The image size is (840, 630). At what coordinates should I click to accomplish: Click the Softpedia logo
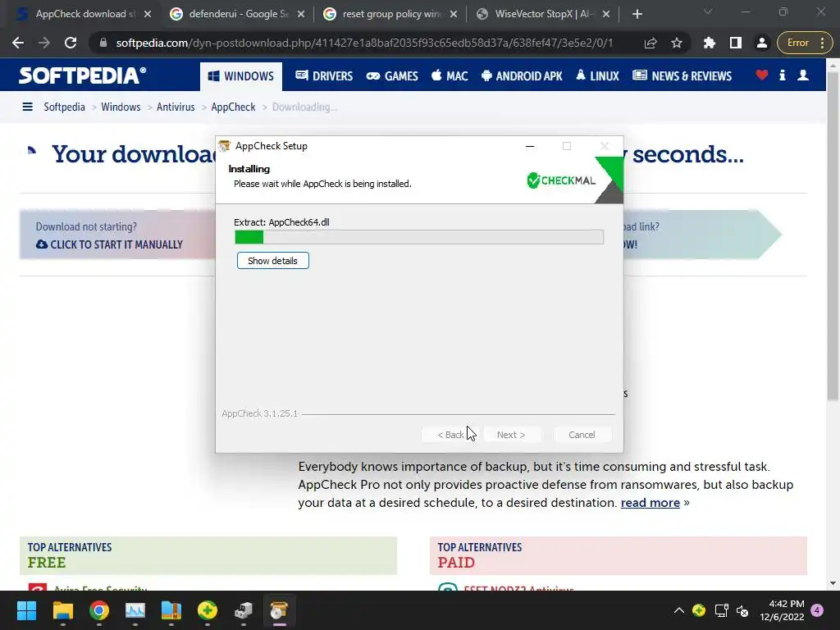(82, 75)
